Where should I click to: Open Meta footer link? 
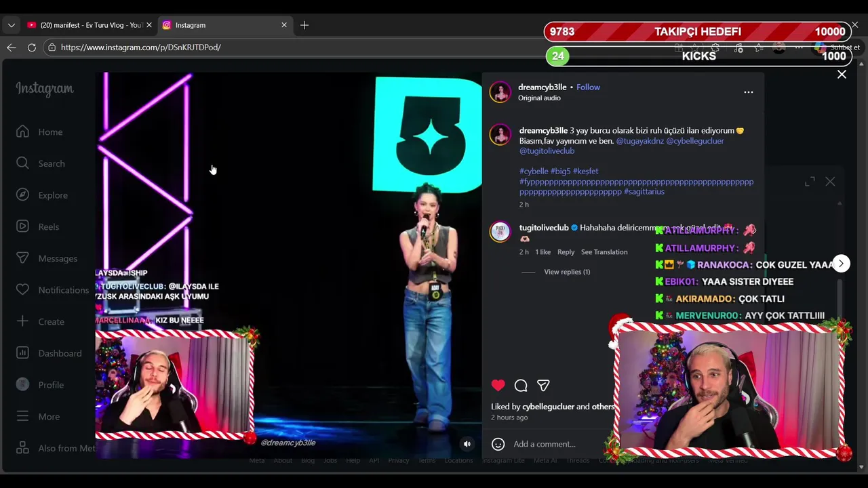coord(256,461)
